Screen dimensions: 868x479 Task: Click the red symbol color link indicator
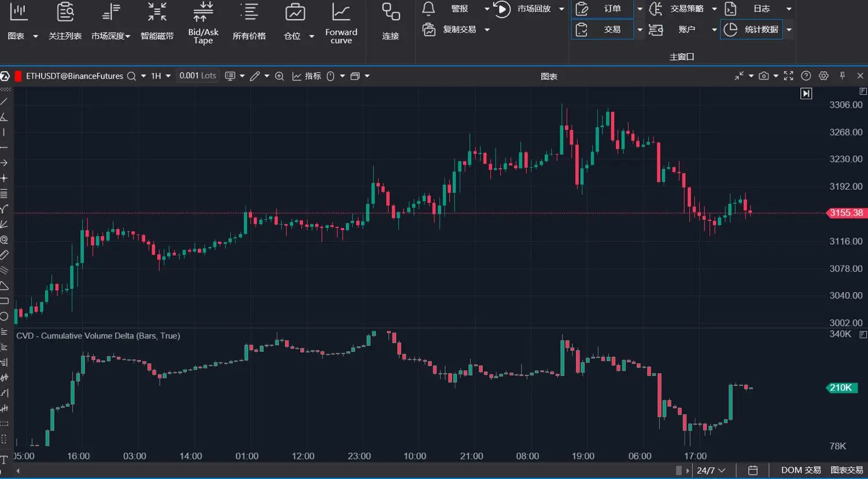[19, 76]
